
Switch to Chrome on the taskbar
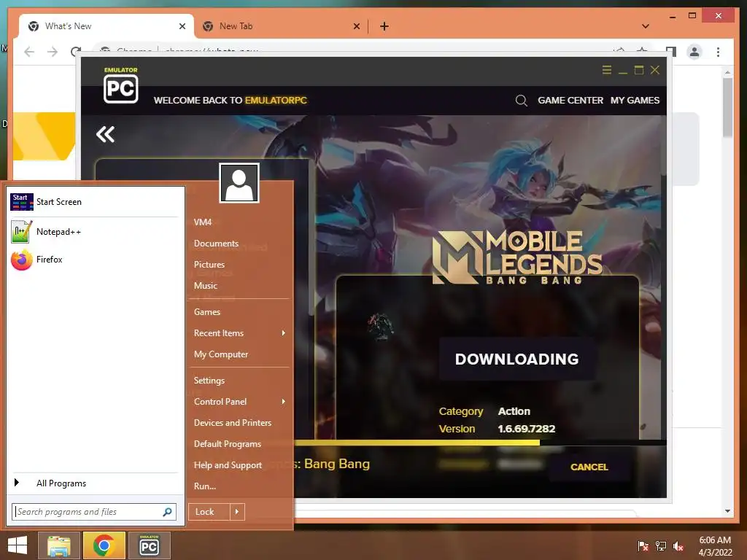pos(104,545)
